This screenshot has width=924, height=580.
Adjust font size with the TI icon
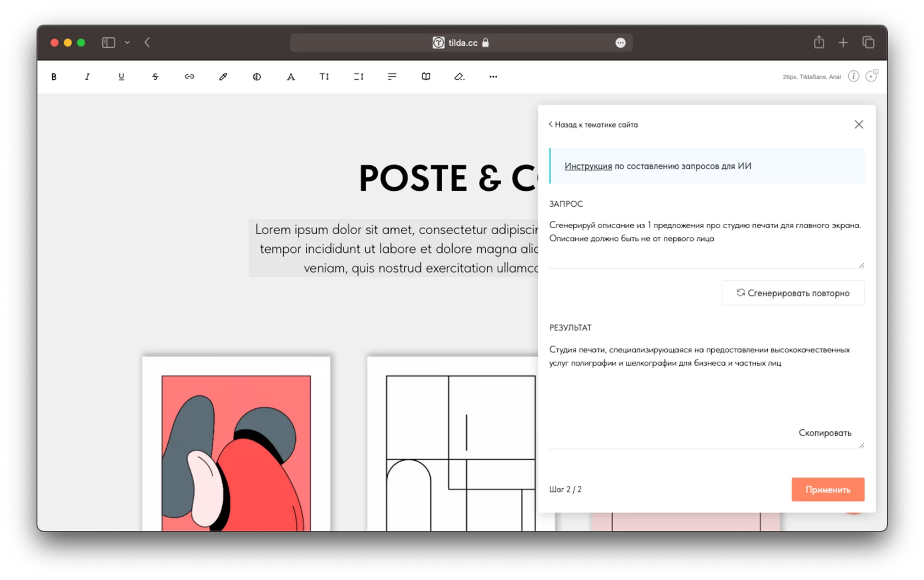pos(324,77)
